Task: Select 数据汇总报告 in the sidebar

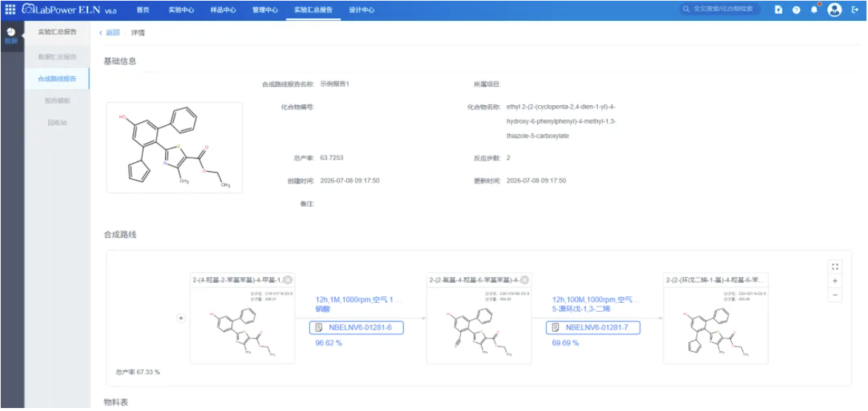Action: point(57,56)
